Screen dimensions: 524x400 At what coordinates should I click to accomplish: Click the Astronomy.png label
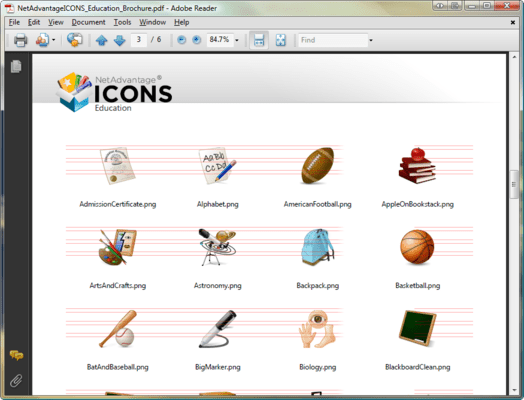(218, 286)
